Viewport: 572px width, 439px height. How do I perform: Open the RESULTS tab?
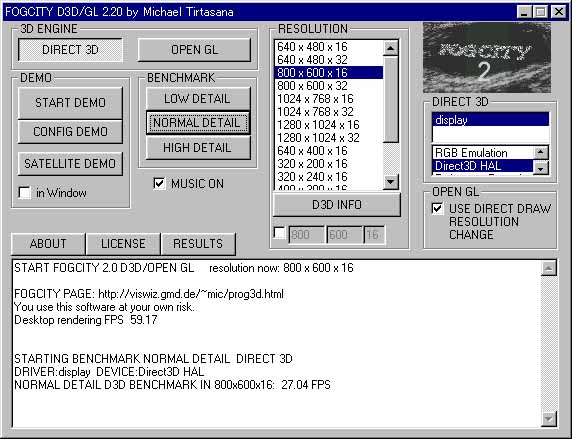click(x=198, y=244)
